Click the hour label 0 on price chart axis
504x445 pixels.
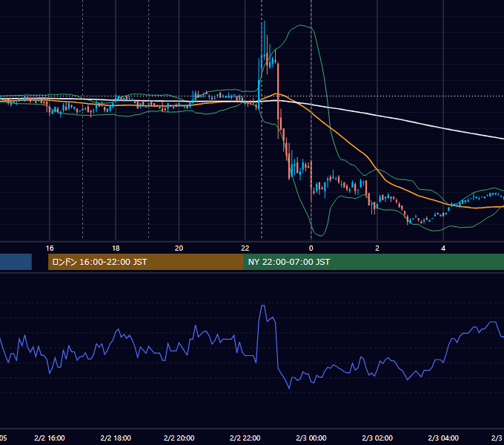[x=311, y=248]
